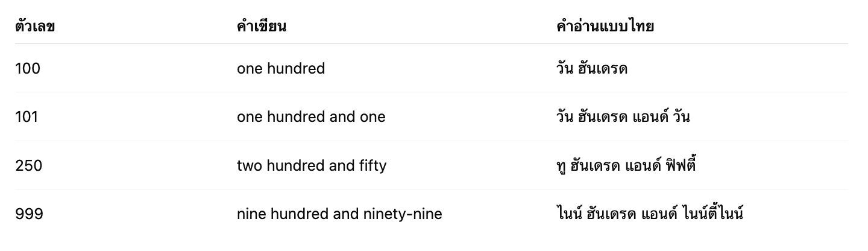
Task: Click 'nine hundred and ninety-nine' text
Action: pyautogui.click(x=339, y=214)
